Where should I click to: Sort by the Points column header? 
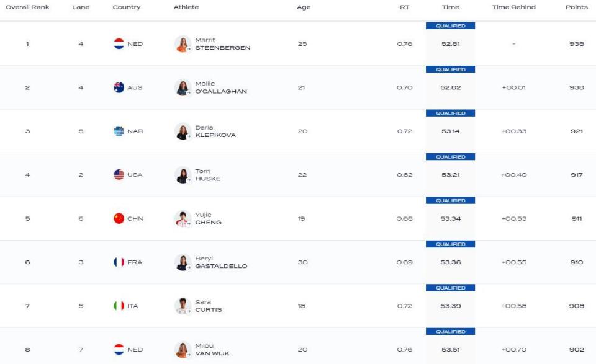[577, 7]
